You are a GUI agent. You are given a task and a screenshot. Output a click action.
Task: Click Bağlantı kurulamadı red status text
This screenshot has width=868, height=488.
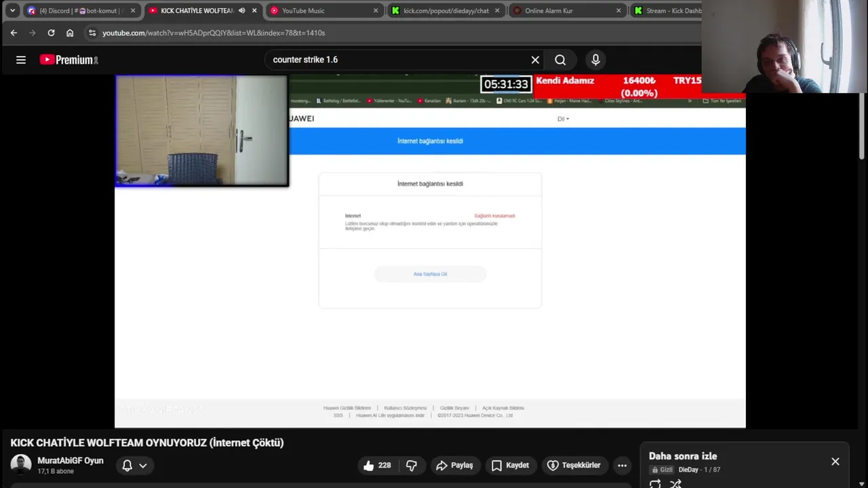[x=494, y=216]
